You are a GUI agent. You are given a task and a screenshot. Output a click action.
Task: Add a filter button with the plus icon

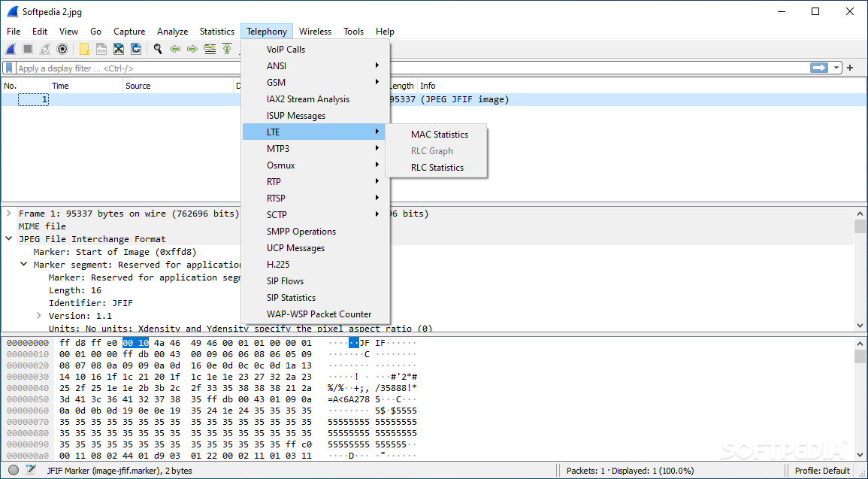point(850,68)
